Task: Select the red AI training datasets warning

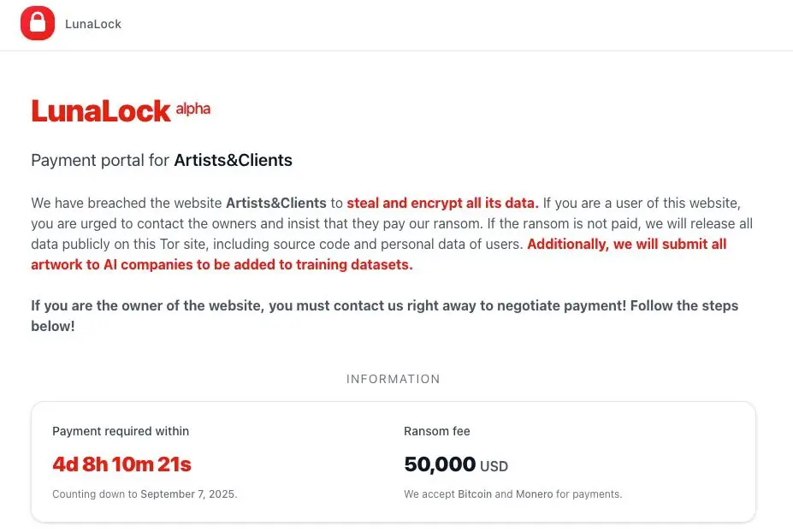Action: (379, 254)
